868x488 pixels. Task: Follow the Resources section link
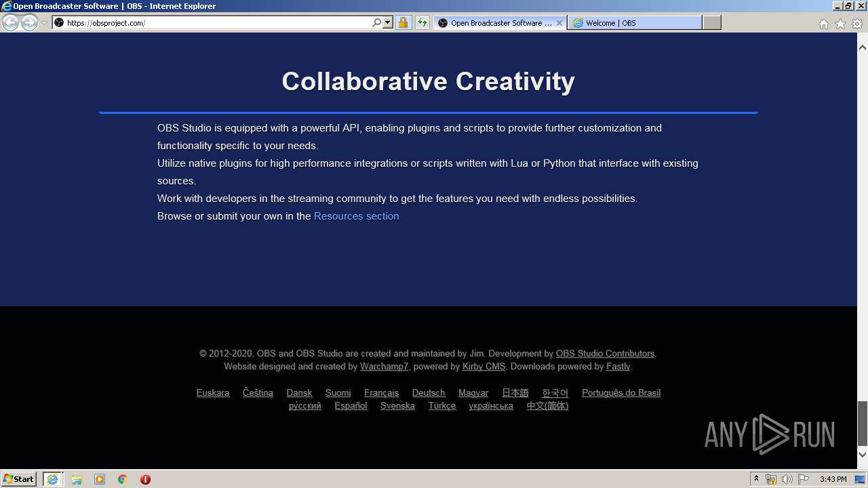[x=356, y=216]
